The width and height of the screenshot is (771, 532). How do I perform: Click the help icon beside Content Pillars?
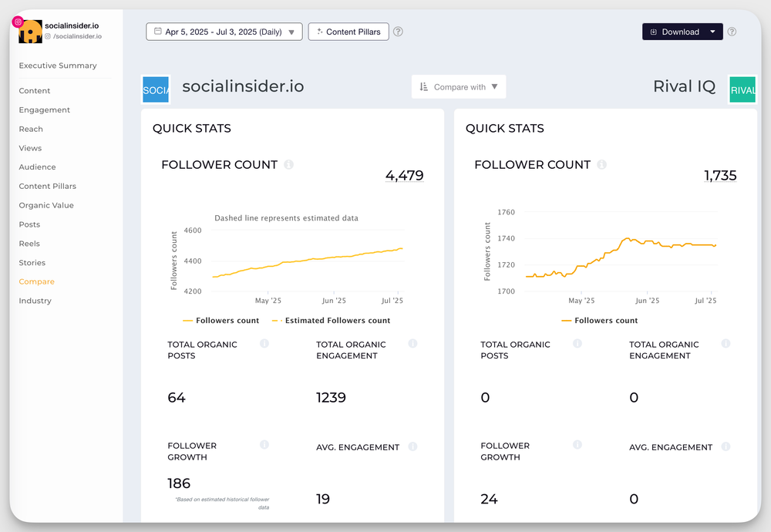coord(398,32)
